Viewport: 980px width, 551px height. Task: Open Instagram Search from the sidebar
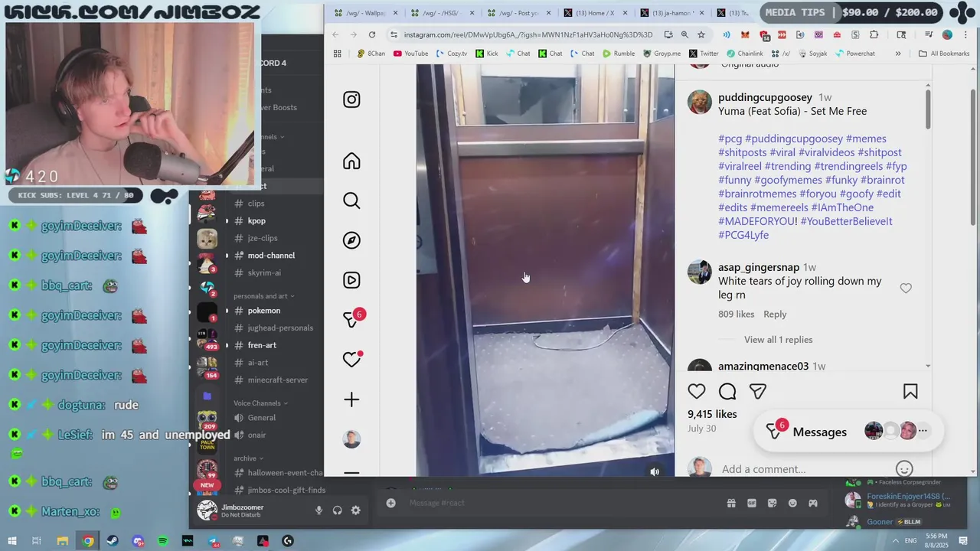[x=351, y=201]
